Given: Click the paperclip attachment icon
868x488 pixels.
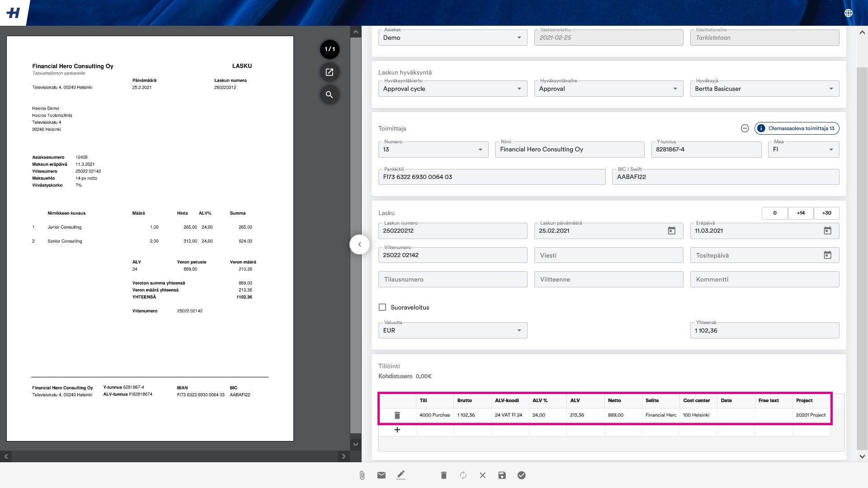Looking at the screenshot, I should (x=362, y=475).
